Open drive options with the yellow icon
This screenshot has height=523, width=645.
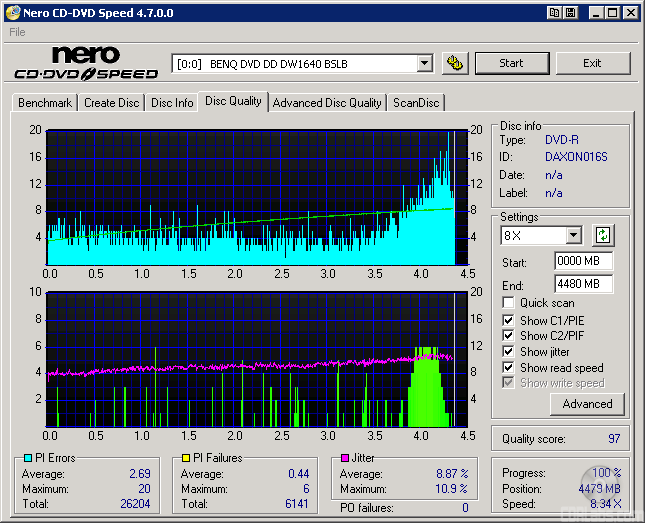[454, 63]
